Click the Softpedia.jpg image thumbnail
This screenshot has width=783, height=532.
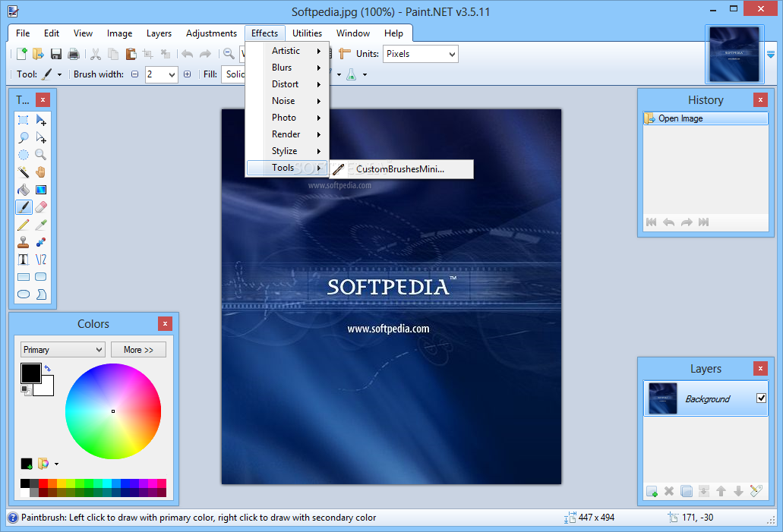point(734,55)
